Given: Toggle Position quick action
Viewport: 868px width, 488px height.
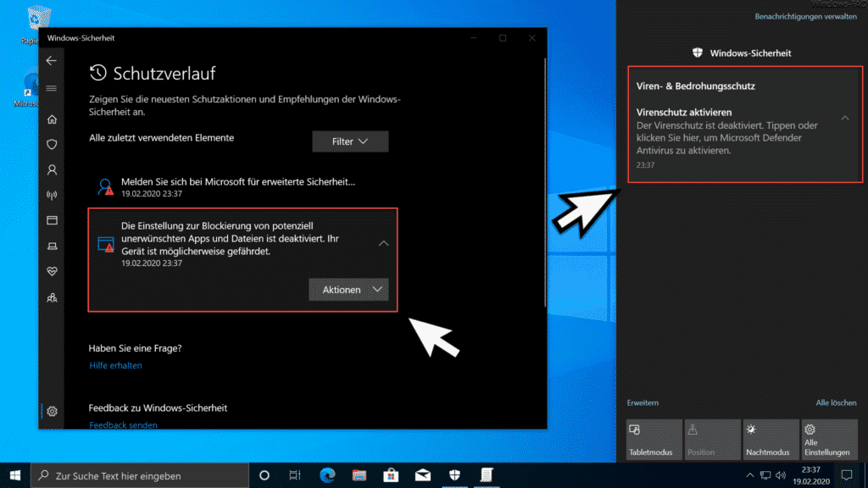Looking at the screenshot, I should point(712,440).
